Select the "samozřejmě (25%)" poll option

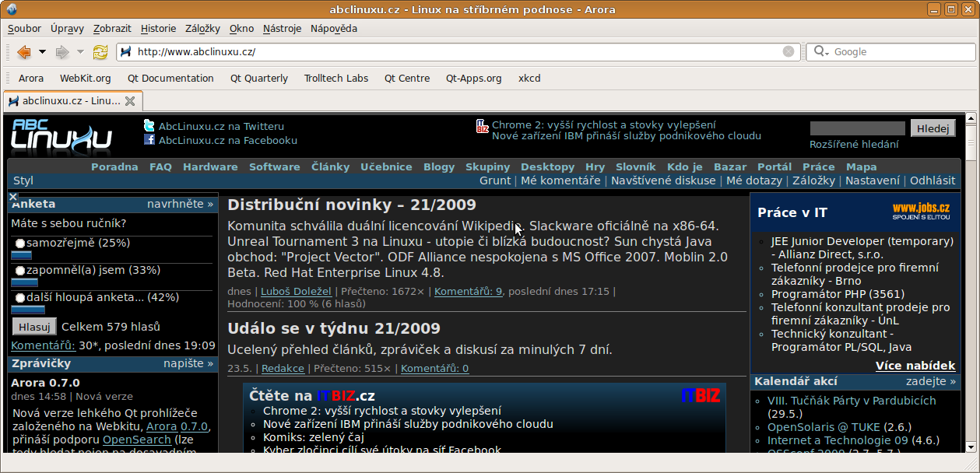click(x=20, y=244)
